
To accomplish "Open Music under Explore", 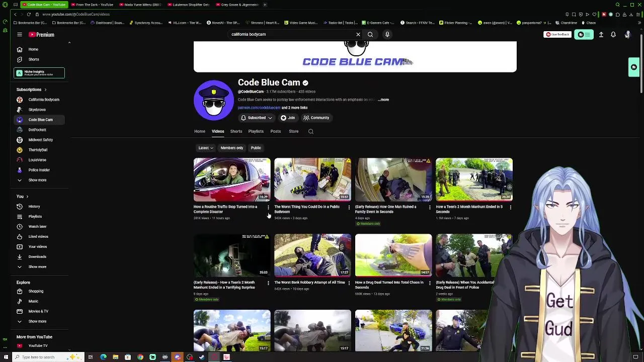I will [39, 301].
